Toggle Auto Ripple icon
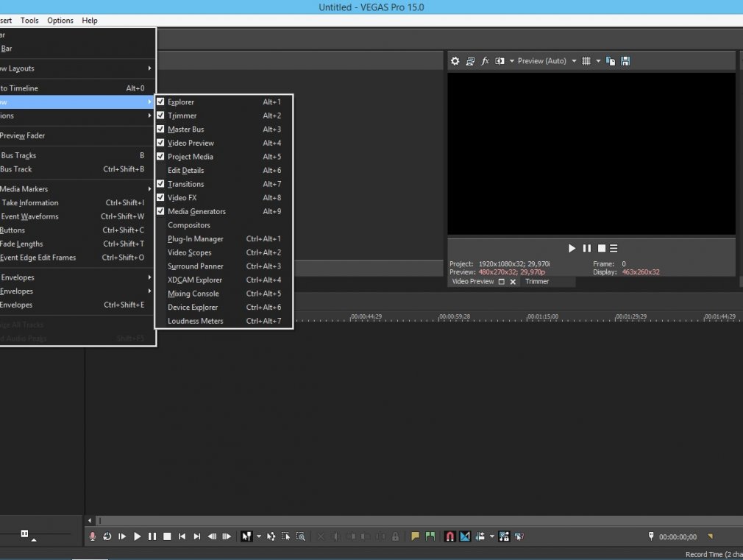743x560 pixels. pyautogui.click(x=480, y=536)
